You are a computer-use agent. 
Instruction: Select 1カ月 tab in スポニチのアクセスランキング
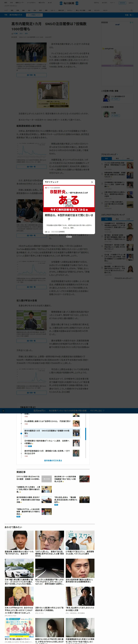tap(128, 219)
